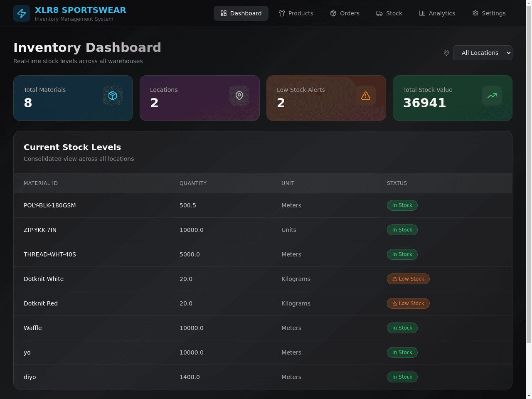Image resolution: width=532 pixels, height=399 pixels.
Task: Click the Current Stock Levels heading
Action: 72,147
